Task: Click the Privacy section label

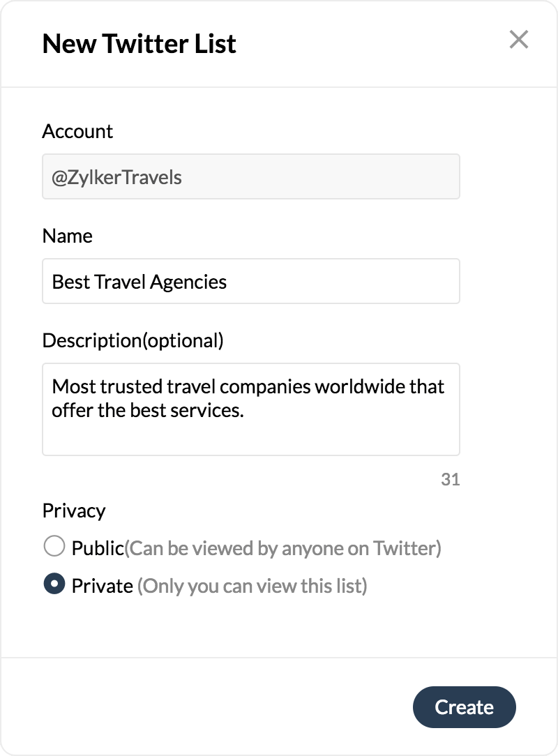Action: [x=73, y=511]
